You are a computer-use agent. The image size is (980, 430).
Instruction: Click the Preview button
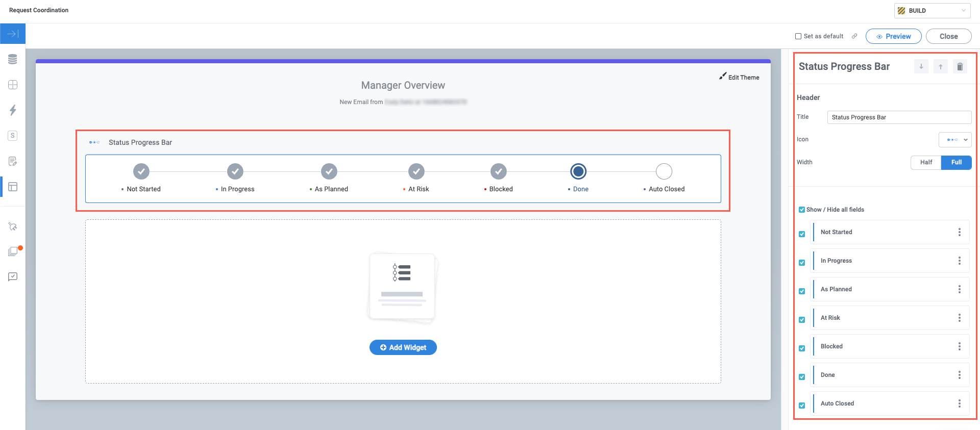pos(893,36)
